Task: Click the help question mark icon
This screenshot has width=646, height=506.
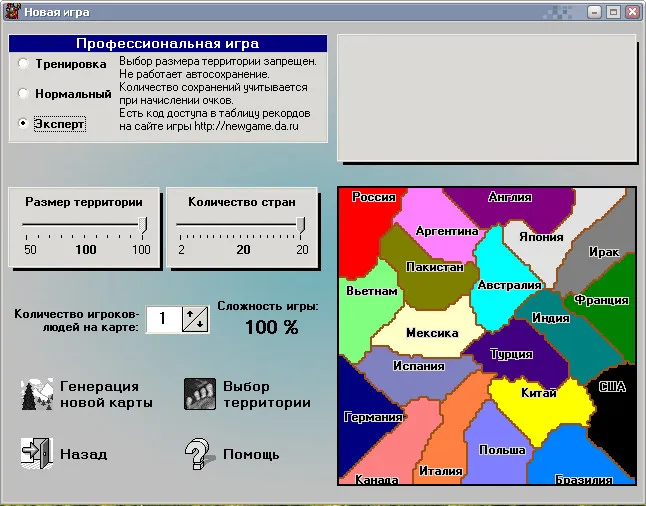Action: coord(200,454)
